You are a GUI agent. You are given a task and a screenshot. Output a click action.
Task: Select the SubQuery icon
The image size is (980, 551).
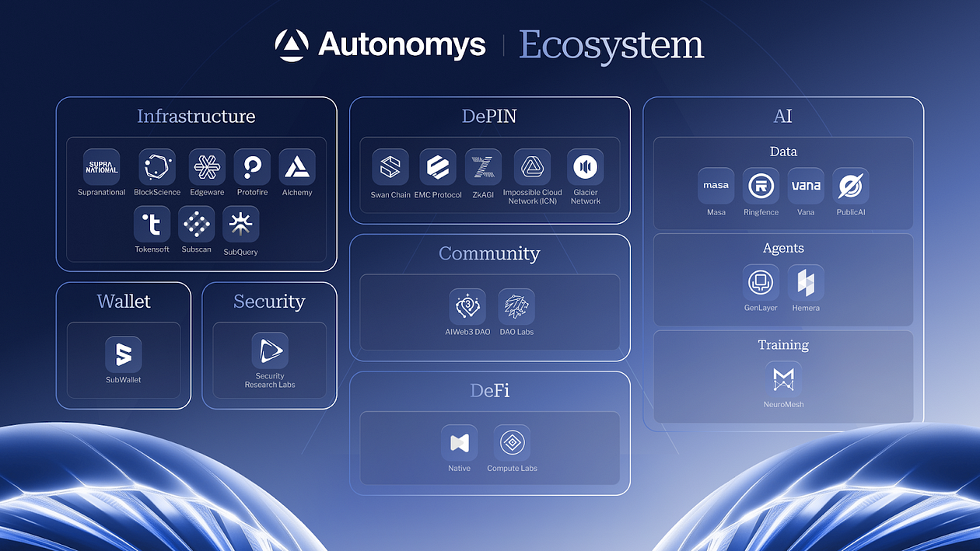[241, 224]
